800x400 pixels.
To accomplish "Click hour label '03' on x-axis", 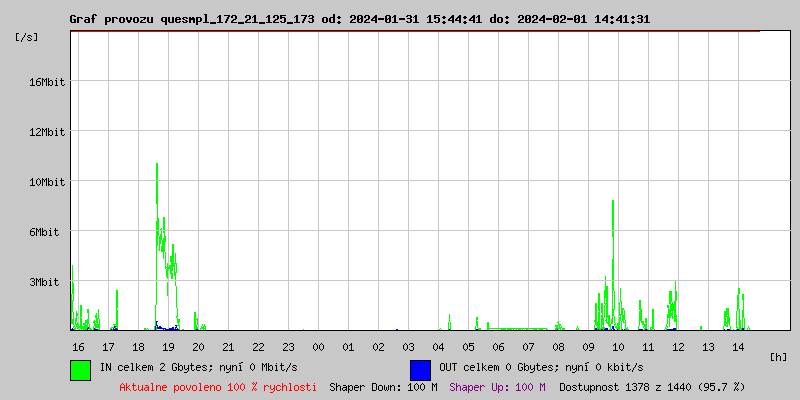I will point(408,347).
